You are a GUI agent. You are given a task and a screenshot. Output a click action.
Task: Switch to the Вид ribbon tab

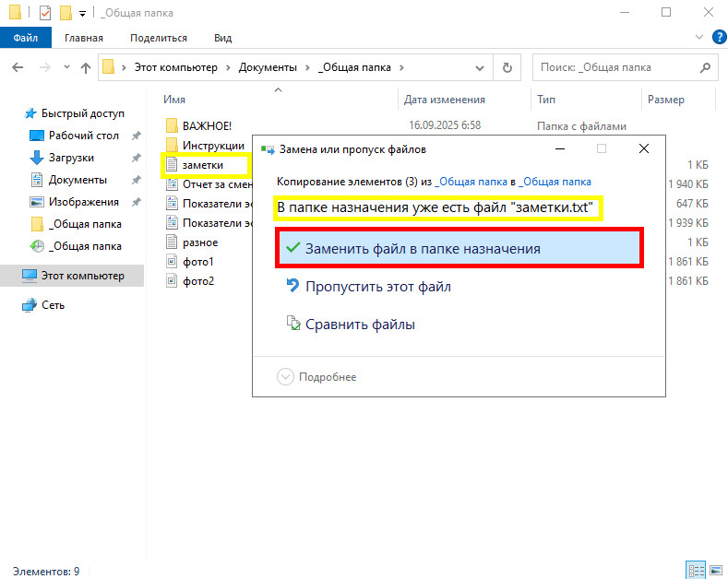coord(222,38)
